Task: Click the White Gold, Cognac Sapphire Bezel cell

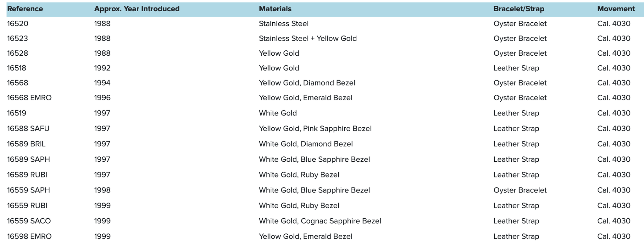Action: (320, 221)
